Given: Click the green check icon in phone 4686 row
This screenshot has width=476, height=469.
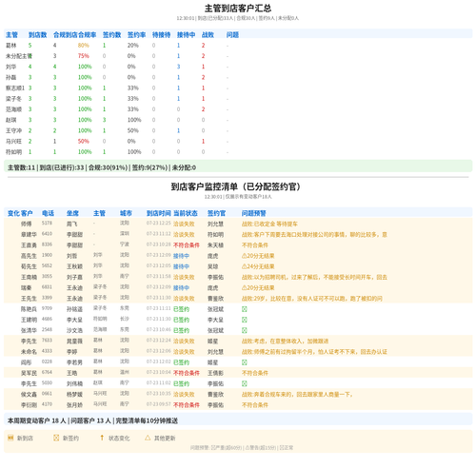Looking at the screenshot, I should coord(245,320).
